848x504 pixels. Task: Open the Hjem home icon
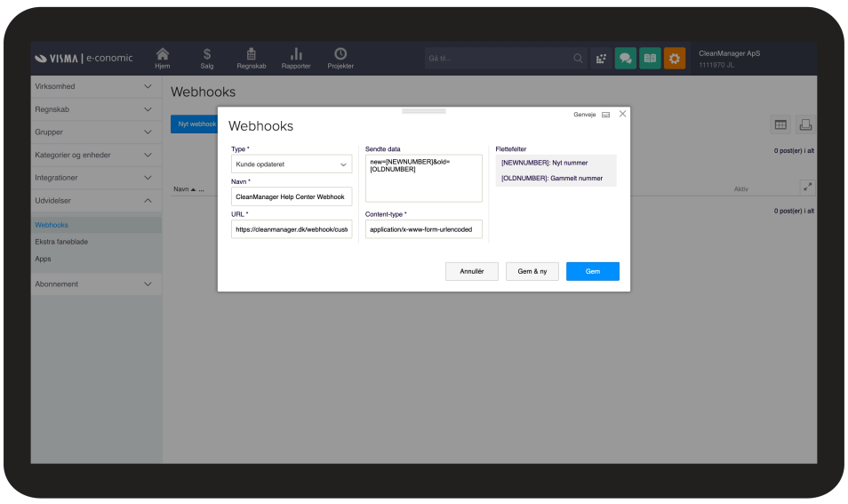coord(162,56)
